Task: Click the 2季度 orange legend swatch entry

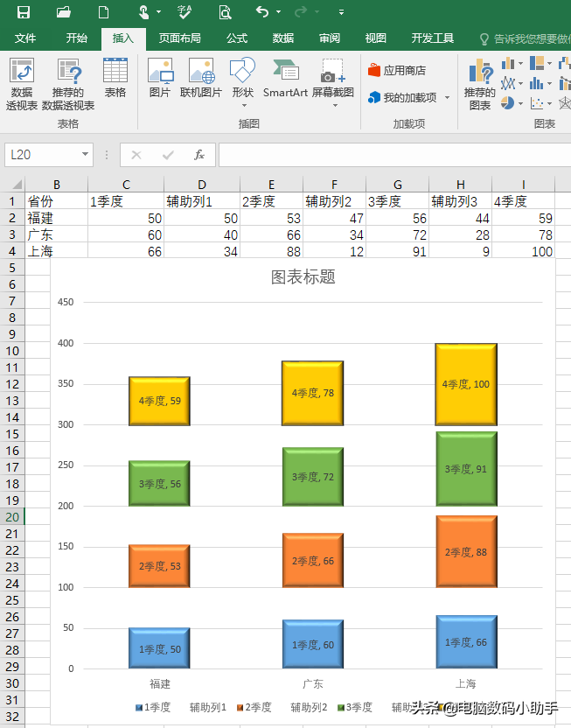Action: pyautogui.click(x=254, y=707)
